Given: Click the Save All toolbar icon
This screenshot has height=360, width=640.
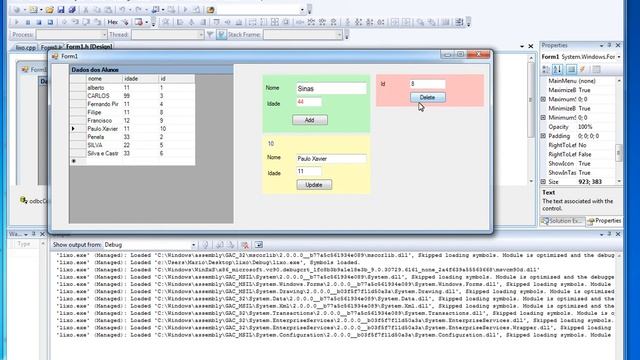Looking at the screenshot, I should click(72, 10).
